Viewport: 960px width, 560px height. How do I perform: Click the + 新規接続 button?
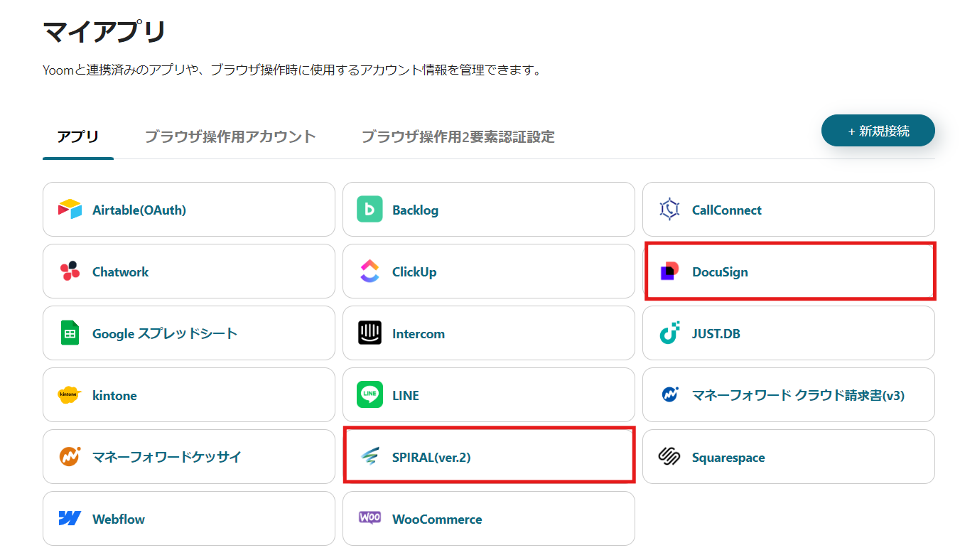coord(878,131)
